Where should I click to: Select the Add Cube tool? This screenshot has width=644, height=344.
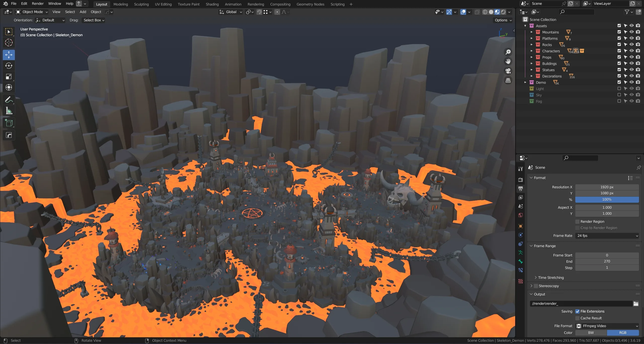click(9, 123)
